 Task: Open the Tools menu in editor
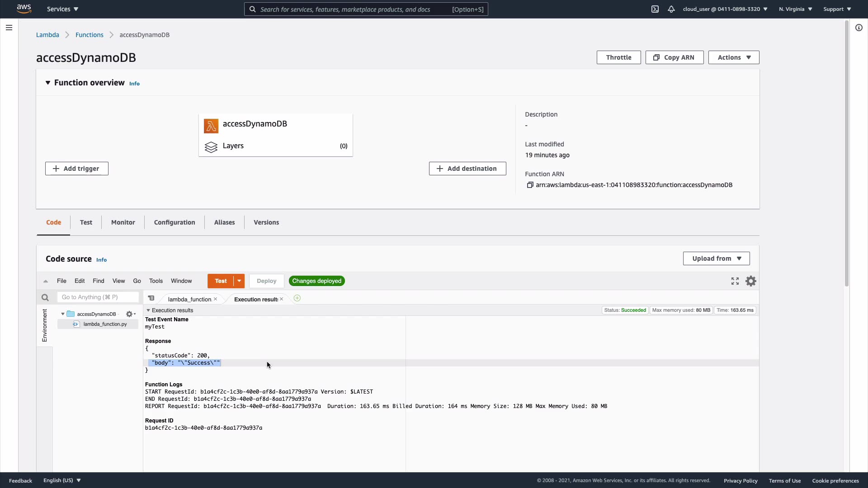(156, 281)
